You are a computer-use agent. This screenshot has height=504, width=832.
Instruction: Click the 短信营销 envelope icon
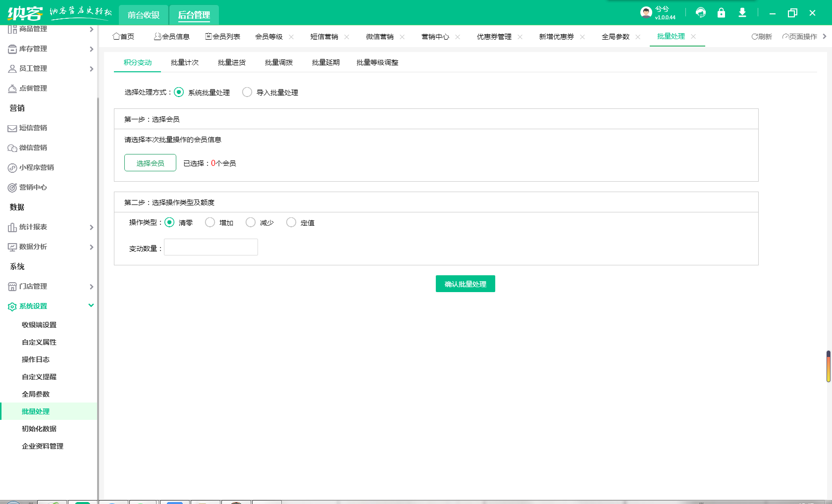pos(12,128)
